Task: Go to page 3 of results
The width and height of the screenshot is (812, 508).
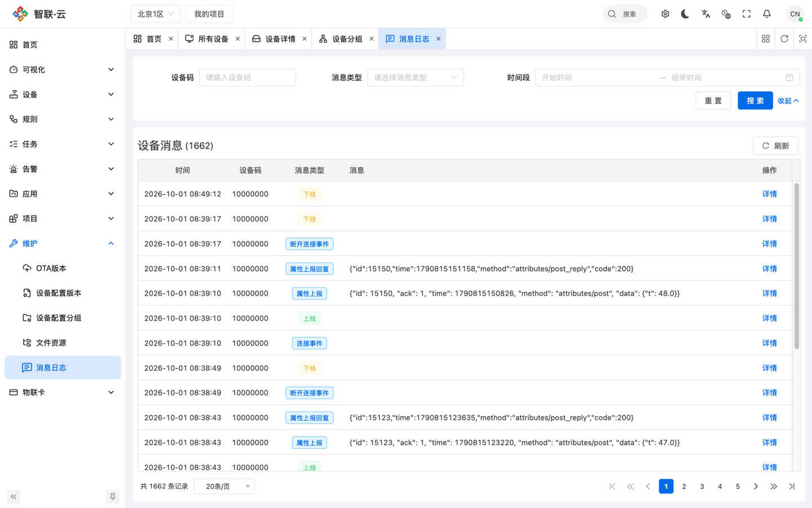Action: coord(702,487)
